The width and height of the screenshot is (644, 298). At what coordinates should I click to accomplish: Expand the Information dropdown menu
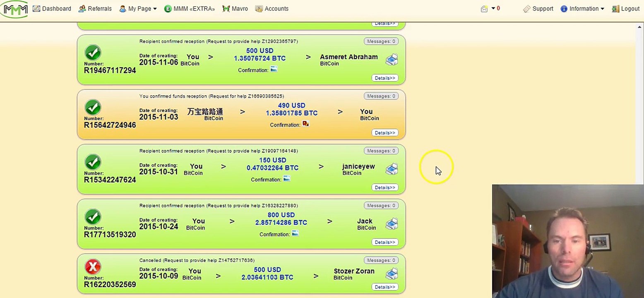coord(582,9)
